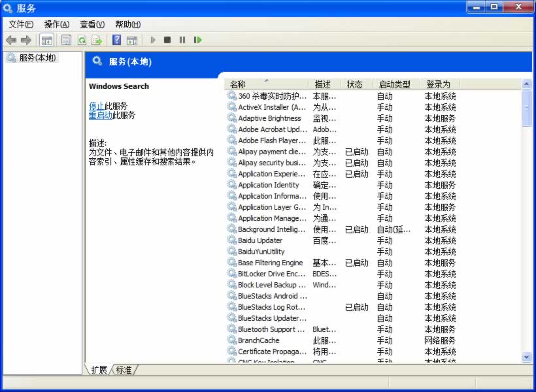
Task: Click the vertical scrollbar thumb
Action: [526, 108]
